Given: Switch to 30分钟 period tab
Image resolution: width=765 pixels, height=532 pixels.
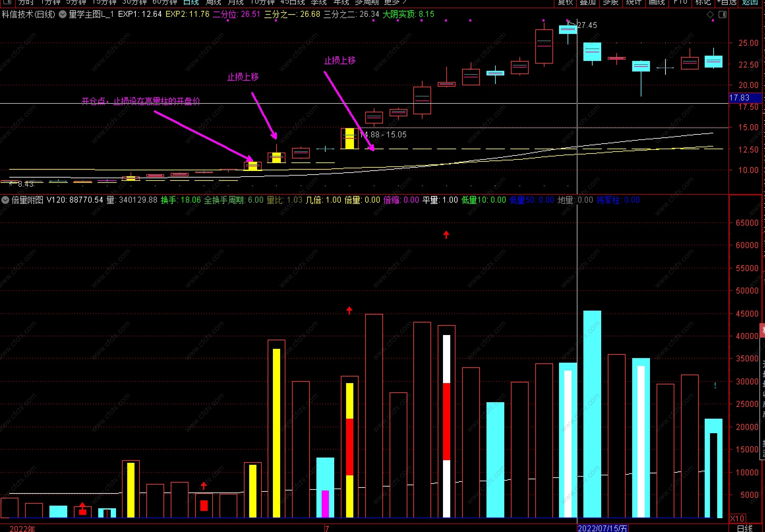Looking at the screenshot, I should [x=134, y=2].
